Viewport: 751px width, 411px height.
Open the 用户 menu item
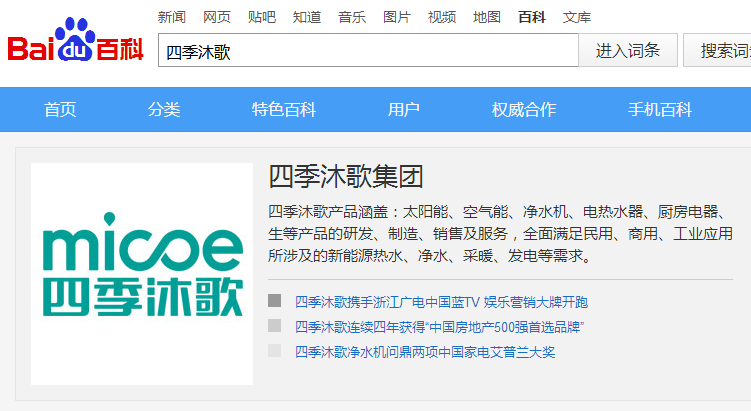coord(404,110)
